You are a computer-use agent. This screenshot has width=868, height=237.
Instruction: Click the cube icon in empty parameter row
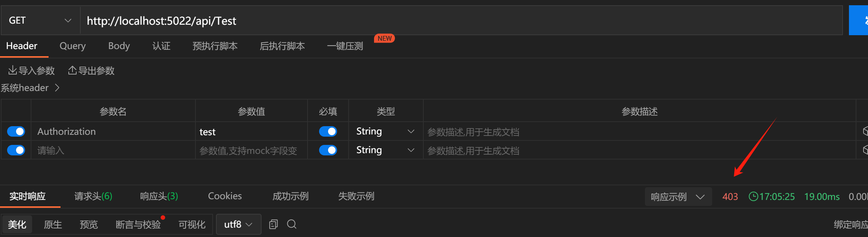865,150
